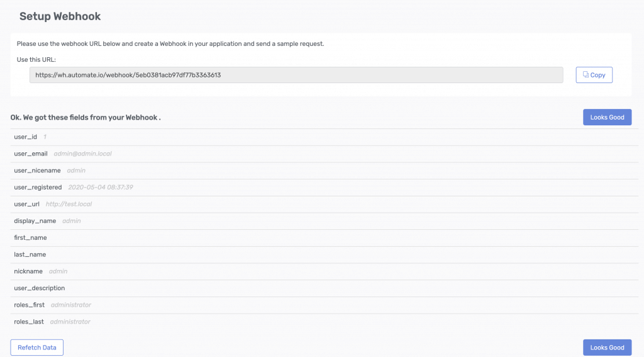Select the webhook URL input field

(x=296, y=75)
